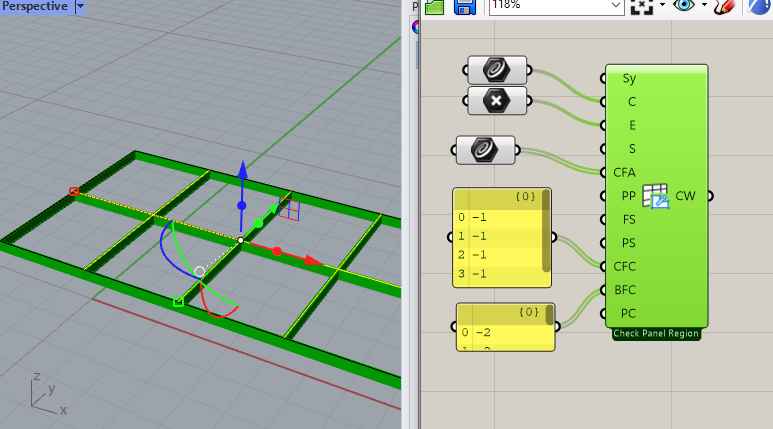The image size is (773, 429).
Task: Click the gumball planar move box handle
Action: pos(289,209)
